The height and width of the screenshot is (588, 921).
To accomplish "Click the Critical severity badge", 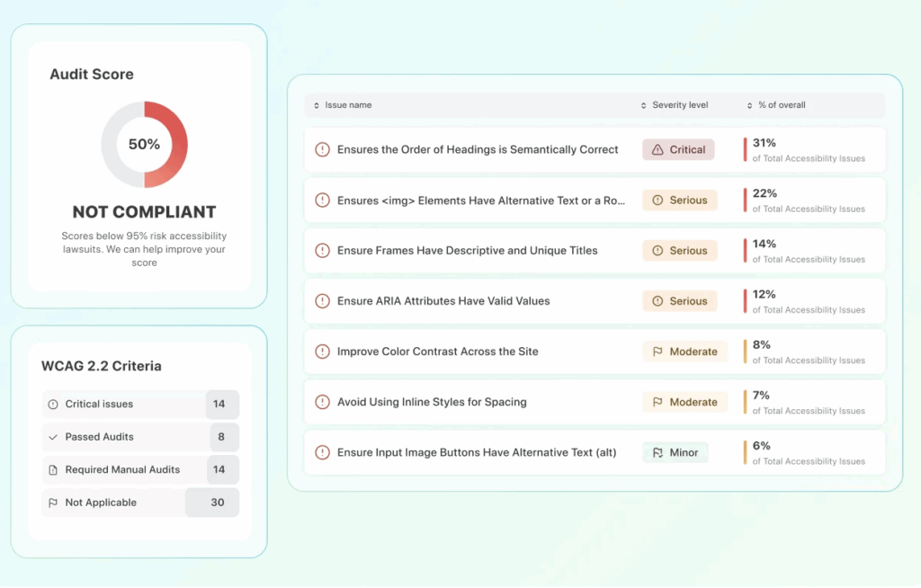I will (677, 149).
